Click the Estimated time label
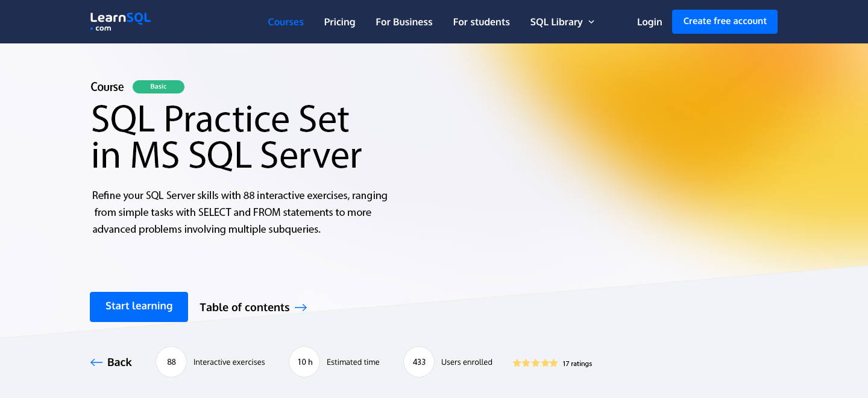The height and width of the screenshot is (398, 868). pos(353,362)
